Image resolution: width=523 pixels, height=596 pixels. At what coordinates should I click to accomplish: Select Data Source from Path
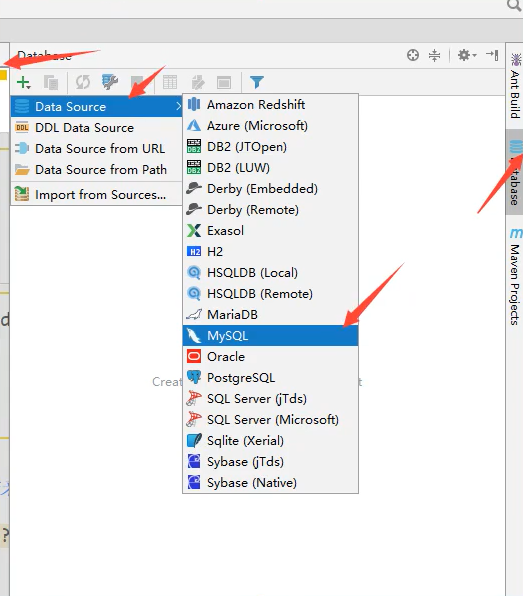point(97,170)
